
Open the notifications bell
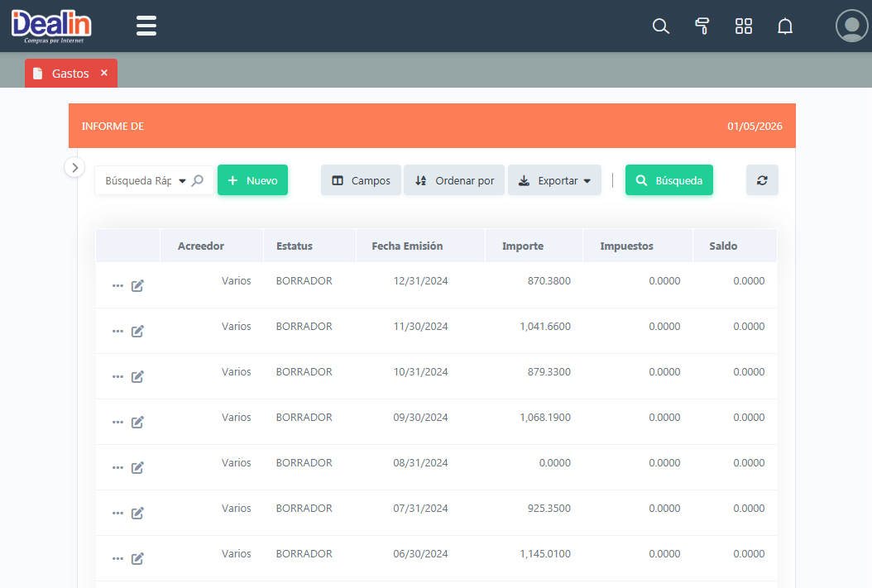[785, 26]
